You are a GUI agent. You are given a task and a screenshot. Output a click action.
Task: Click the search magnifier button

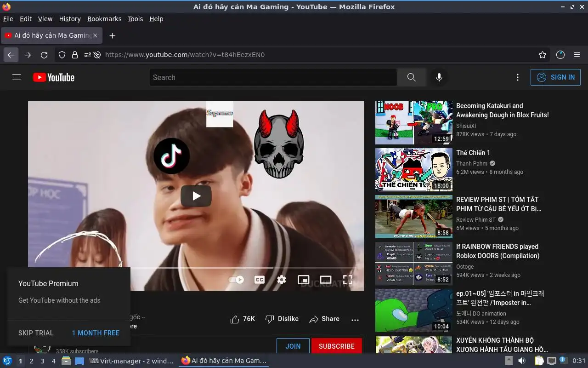coord(412,77)
